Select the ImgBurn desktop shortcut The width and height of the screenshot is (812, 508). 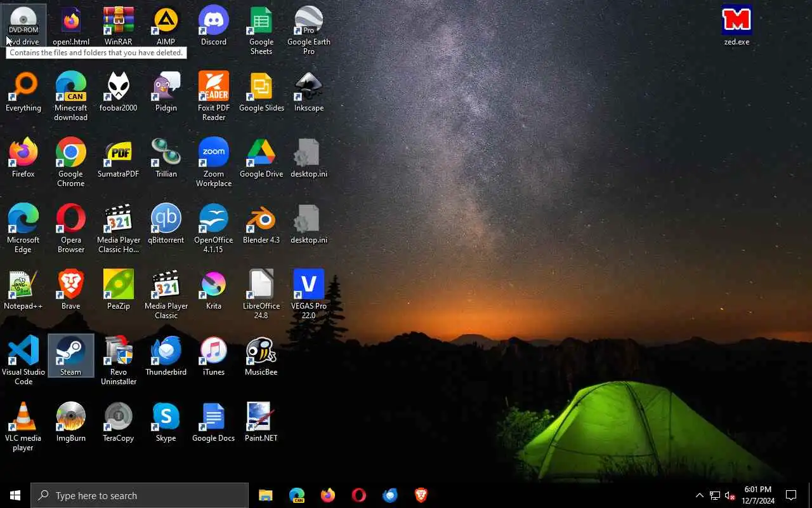[x=71, y=422]
